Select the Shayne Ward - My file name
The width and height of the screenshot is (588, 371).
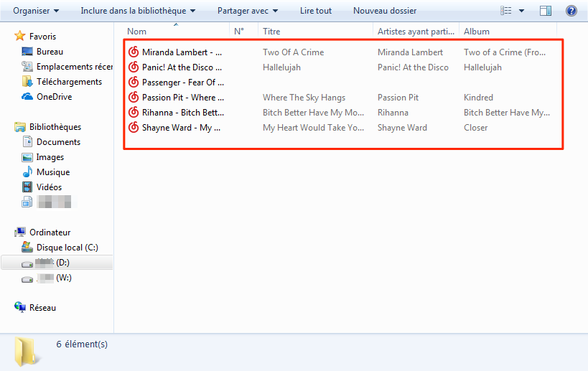pos(181,128)
